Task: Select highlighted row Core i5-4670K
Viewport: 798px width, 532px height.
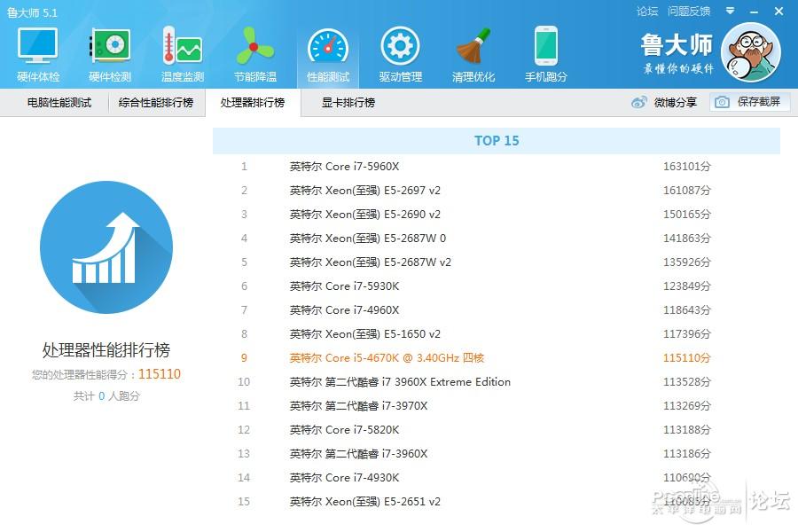Action: (497, 358)
